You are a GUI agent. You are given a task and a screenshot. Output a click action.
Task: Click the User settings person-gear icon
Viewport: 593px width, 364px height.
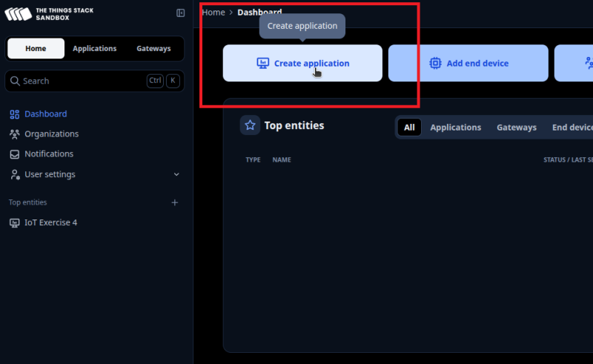click(15, 174)
